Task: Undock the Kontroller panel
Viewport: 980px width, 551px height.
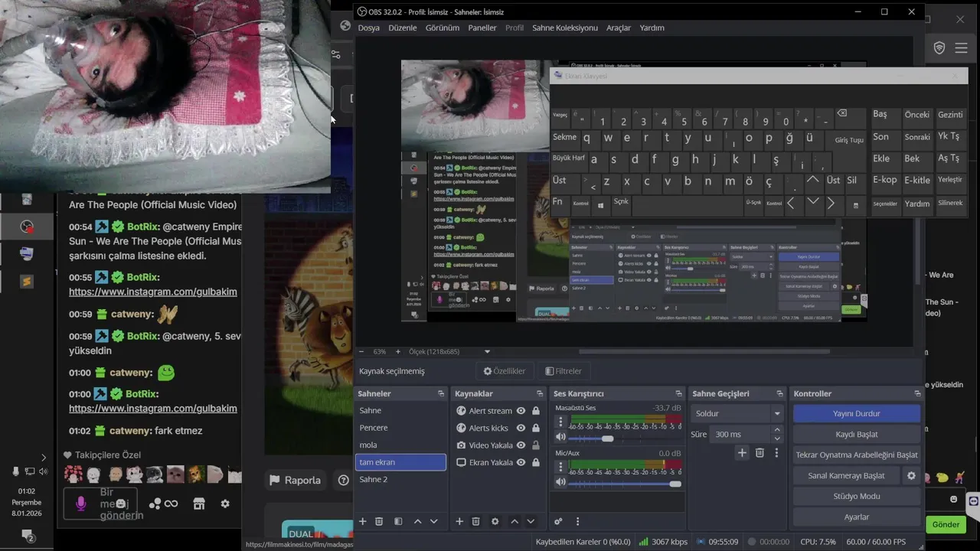Action: pos(917,393)
